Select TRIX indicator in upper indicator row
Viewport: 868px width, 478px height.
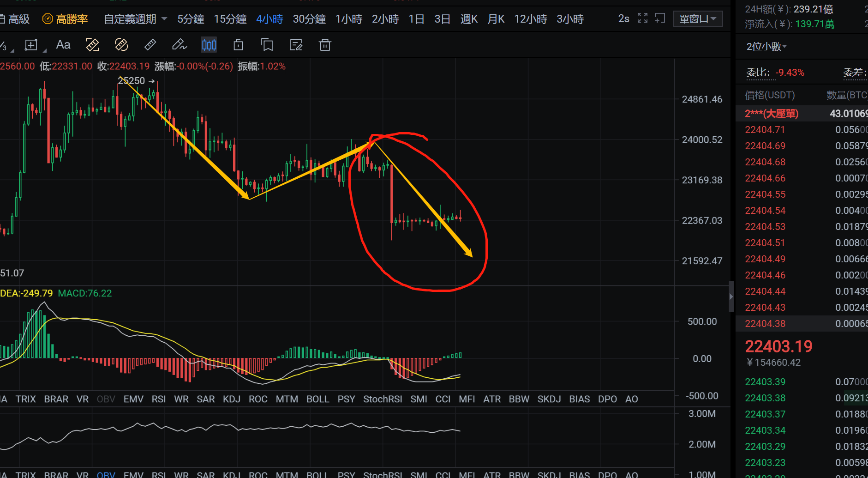pyautogui.click(x=25, y=399)
